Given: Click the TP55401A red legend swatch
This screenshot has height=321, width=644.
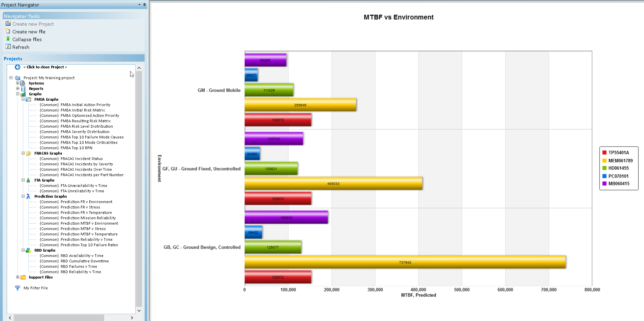Looking at the screenshot, I should pyautogui.click(x=605, y=153).
